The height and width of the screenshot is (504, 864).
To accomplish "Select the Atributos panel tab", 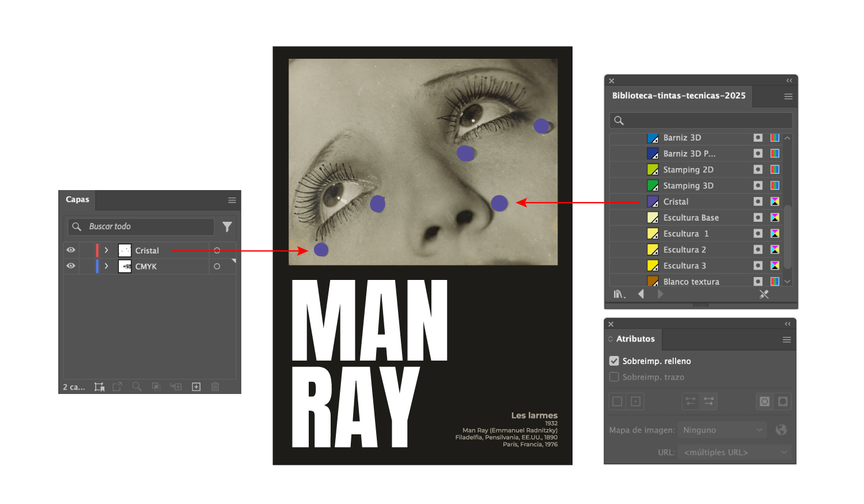I will point(635,339).
